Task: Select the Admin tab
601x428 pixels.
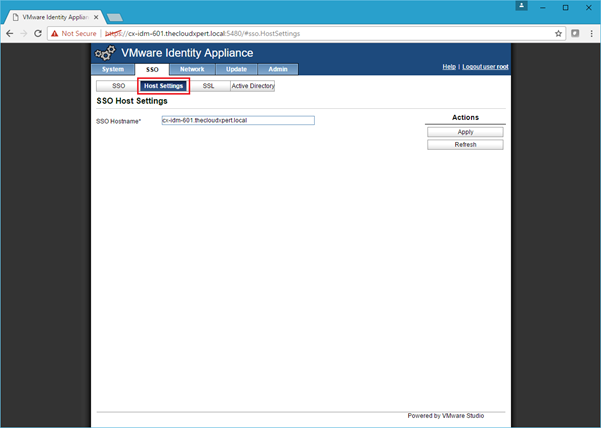Action: coord(277,70)
